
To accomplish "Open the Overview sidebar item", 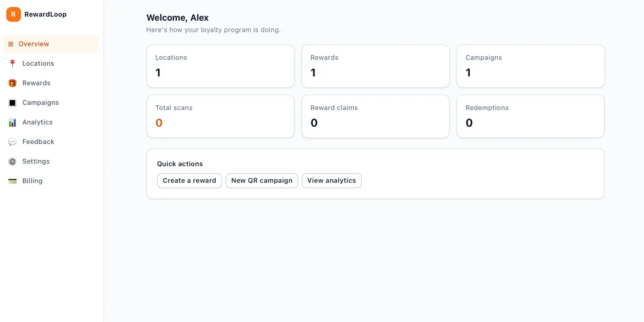I will (x=51, y=44).
